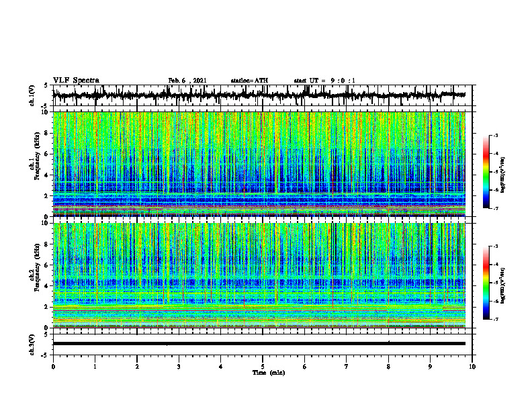Click the "-5" tick on ch.3(V) axis
Screen dimensions: 532x411
pyautogui.click(x=45, y=355)
